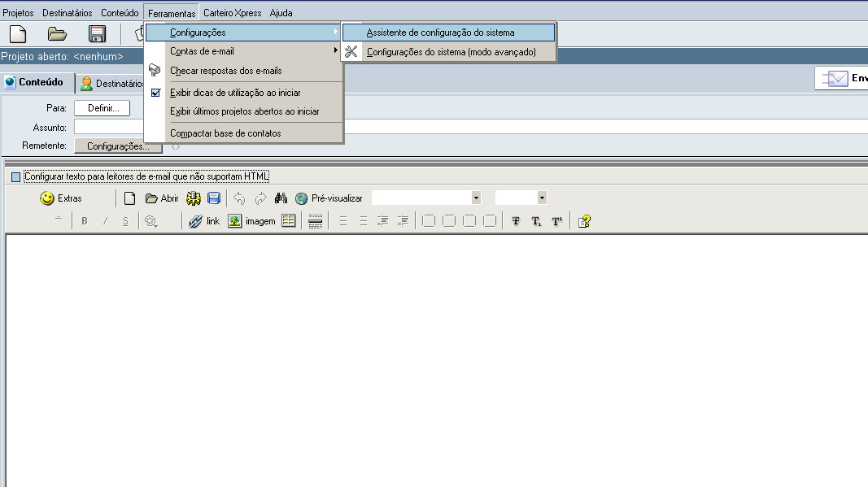Screen dimensions: 868x487
Task: Click the increase indent icon
Action: tap(403, 221)
